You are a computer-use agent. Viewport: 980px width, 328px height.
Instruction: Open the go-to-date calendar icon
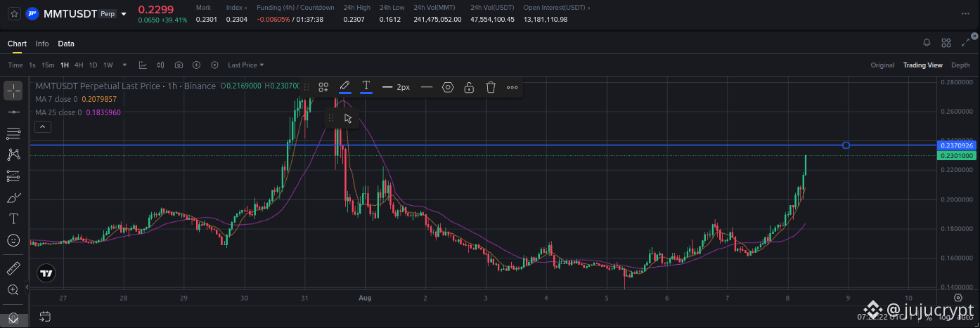click(45, 316)
